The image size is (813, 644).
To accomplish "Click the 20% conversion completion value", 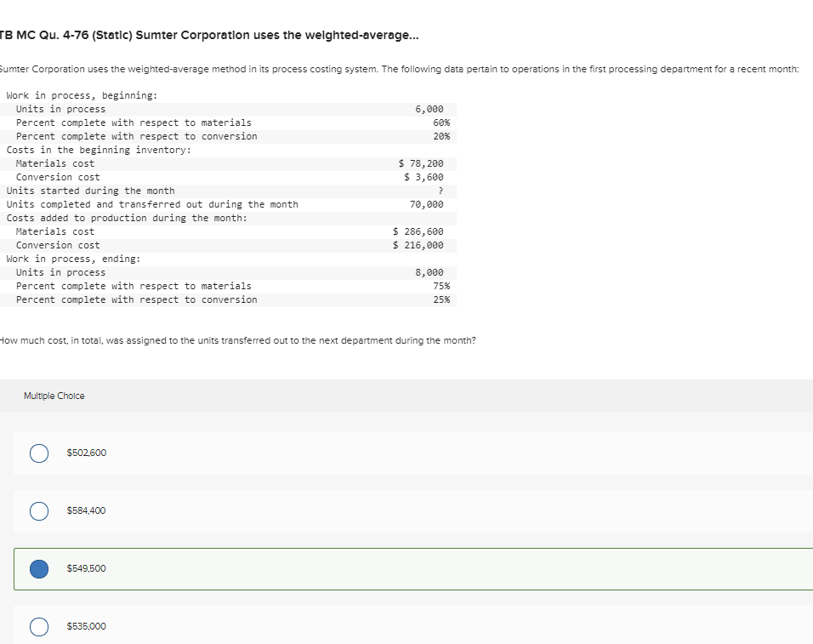I will click(x=441, y=136).
